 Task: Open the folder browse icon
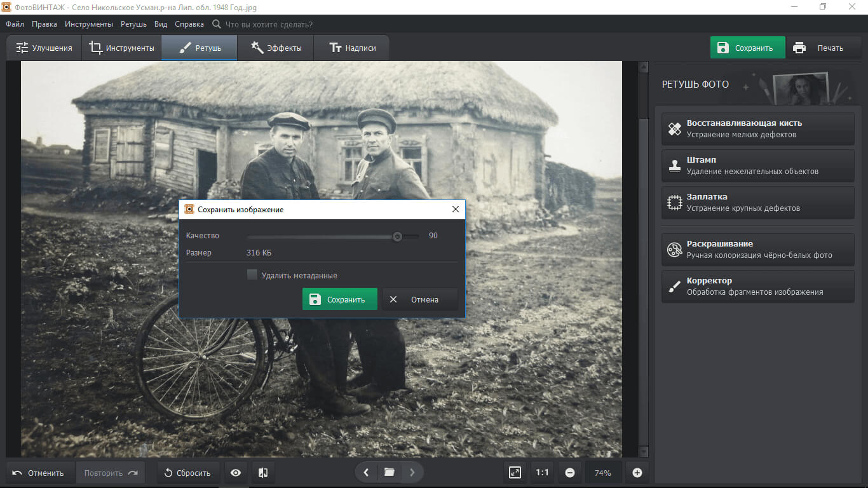coord(389,472)
